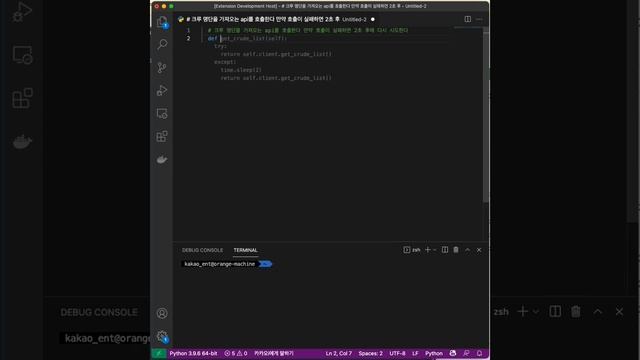This screenshot has width=640, height=360.
Task: Click the unsaved dot on Untitled-2 tab
Action: pyautogui.click(x=373, y=19)
